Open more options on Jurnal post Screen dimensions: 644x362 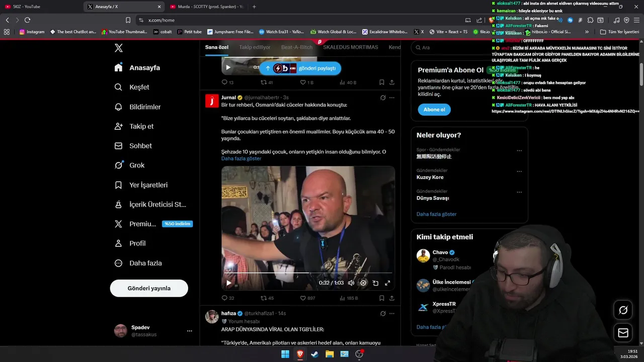pos(392,98)
